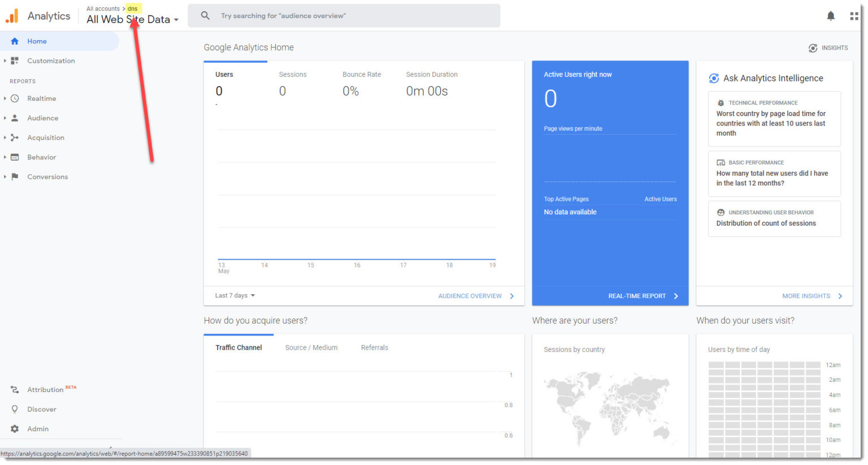
Task: Open the notifications bell
Action: point(831,15)
